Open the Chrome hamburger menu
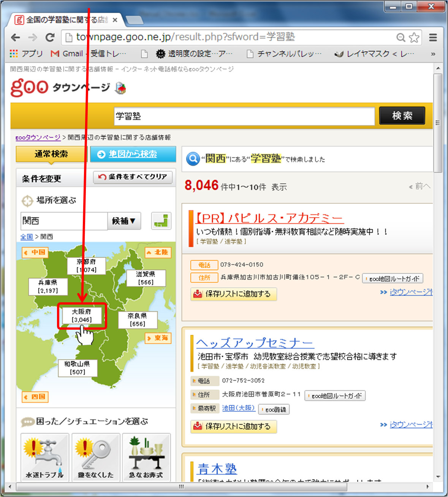The width and height of the screenshot is (448, 497). tap(433, 38)
